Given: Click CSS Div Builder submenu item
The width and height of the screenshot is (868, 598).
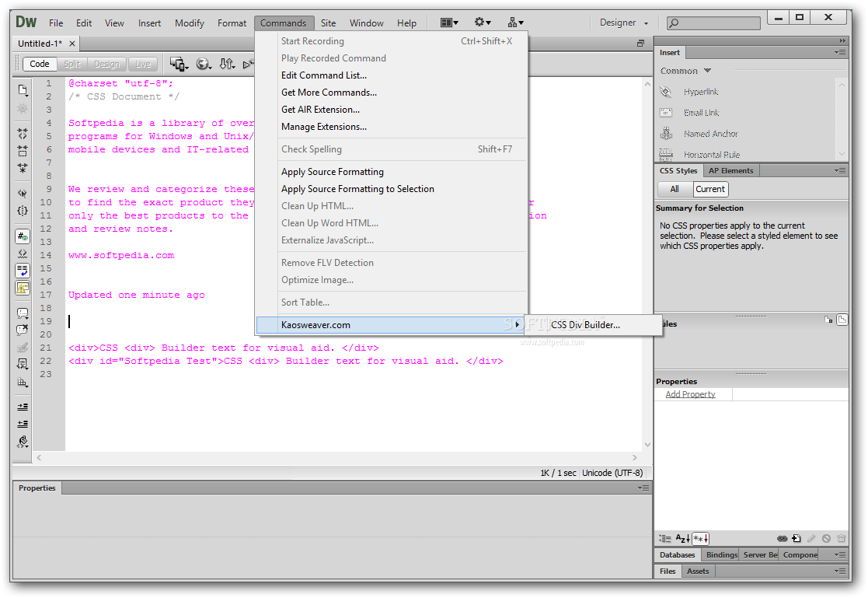Looking at the screenshot, I should [593, 325].
